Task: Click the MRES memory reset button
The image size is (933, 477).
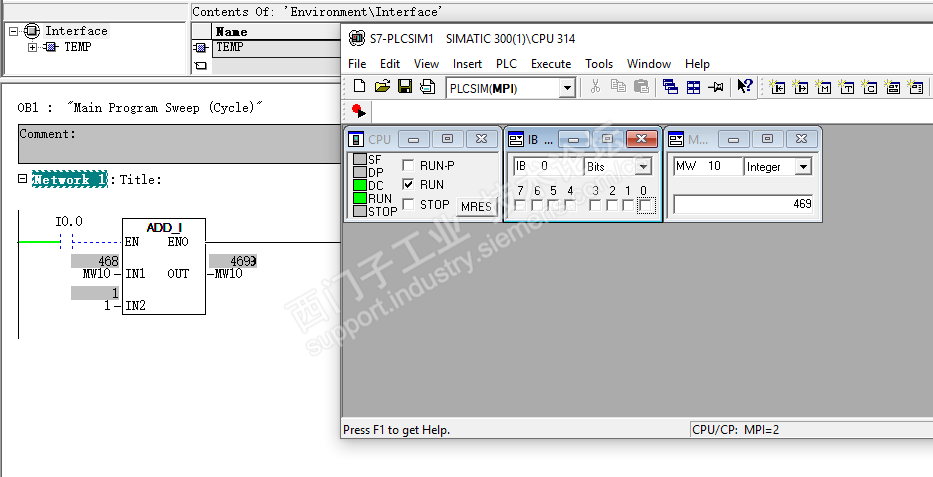Action: coord(476,206)
